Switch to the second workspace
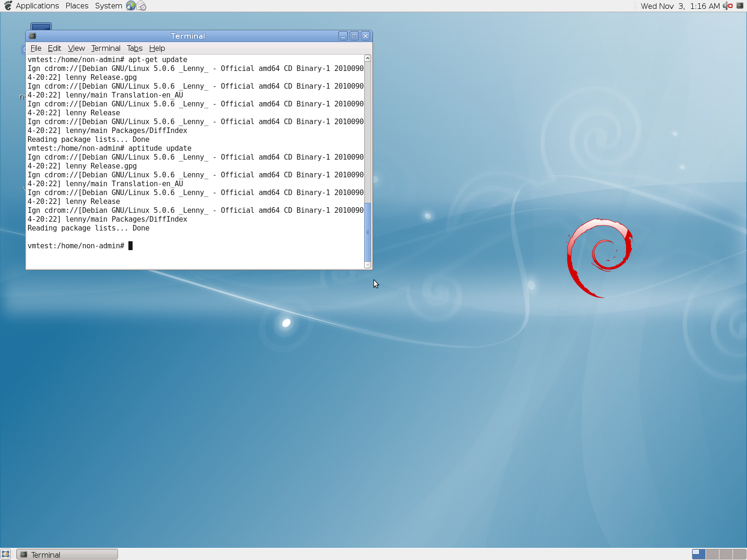The image size is (747, 560). [x=712, y=554]
